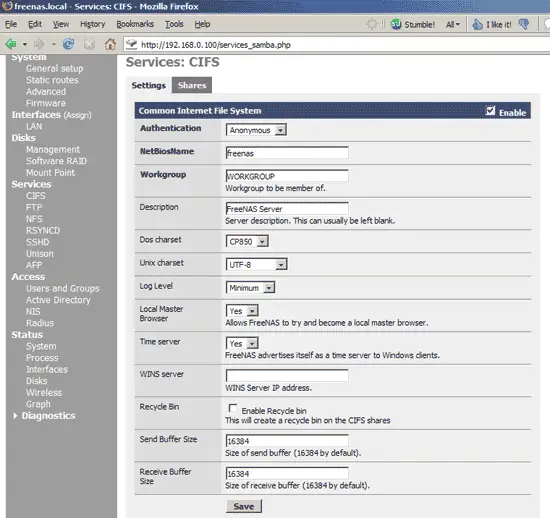The image size is (550, 518).
Task: Open the Unix charset dropdown
Action: (x=256, y=264)
